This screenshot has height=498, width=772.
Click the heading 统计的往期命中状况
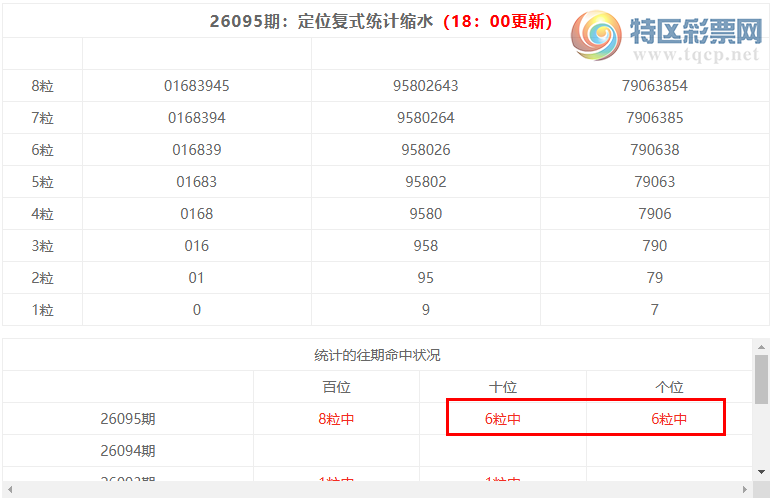click(377, 356)
